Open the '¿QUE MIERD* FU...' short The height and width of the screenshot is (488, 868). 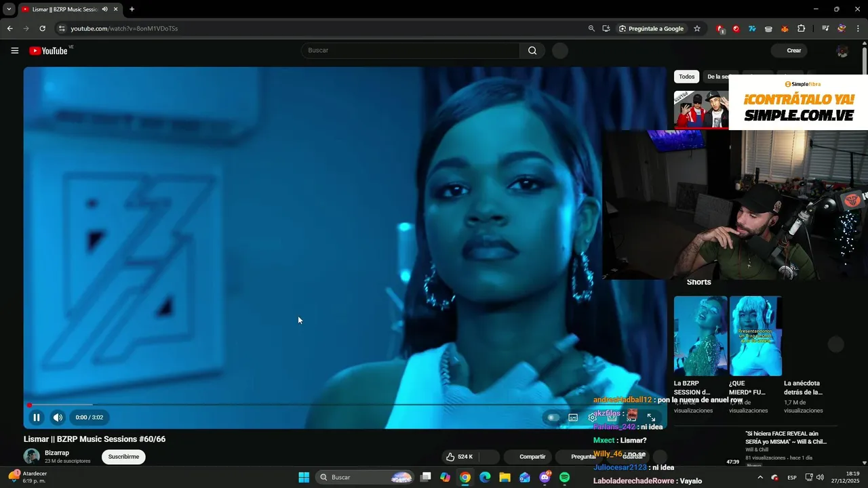[755, 336]
